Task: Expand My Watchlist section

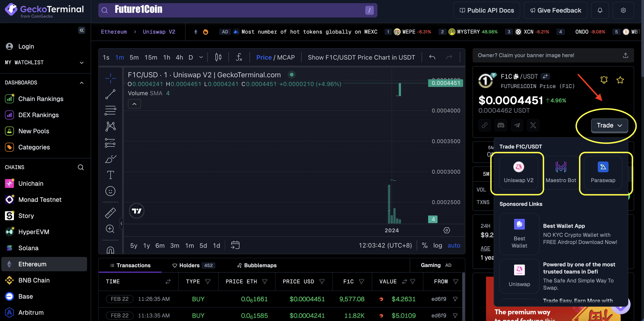Action: pyautogui.click(x=81, y=62)
